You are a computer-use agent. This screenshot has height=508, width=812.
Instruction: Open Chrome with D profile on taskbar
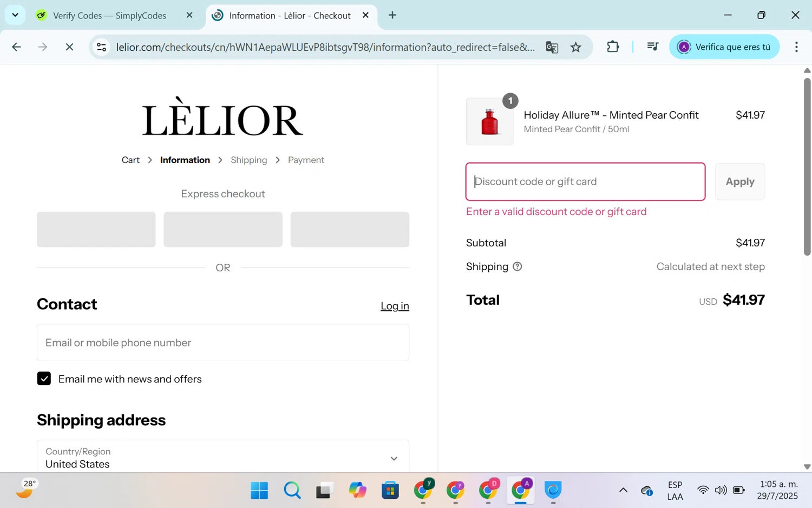(x=488, y=490)
